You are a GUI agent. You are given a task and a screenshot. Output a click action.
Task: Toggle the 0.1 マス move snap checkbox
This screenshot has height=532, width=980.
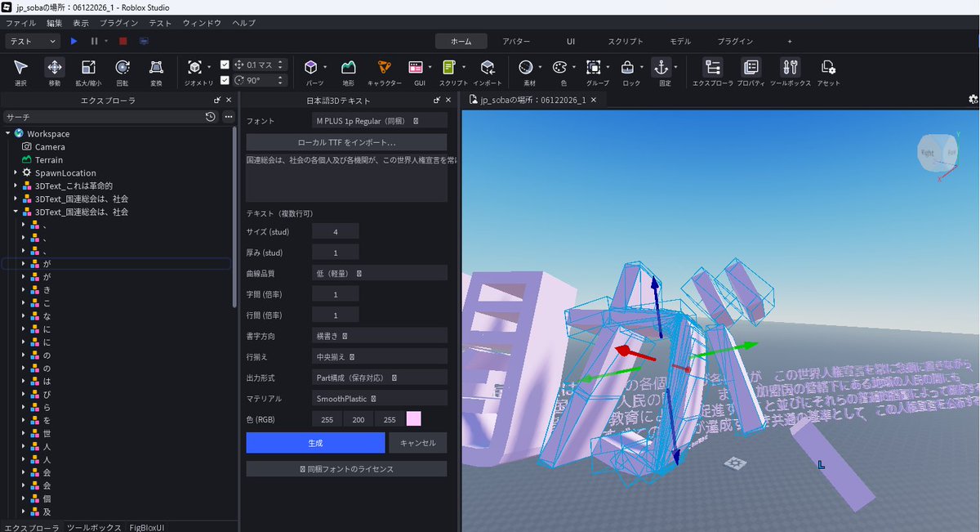point(225,65)
